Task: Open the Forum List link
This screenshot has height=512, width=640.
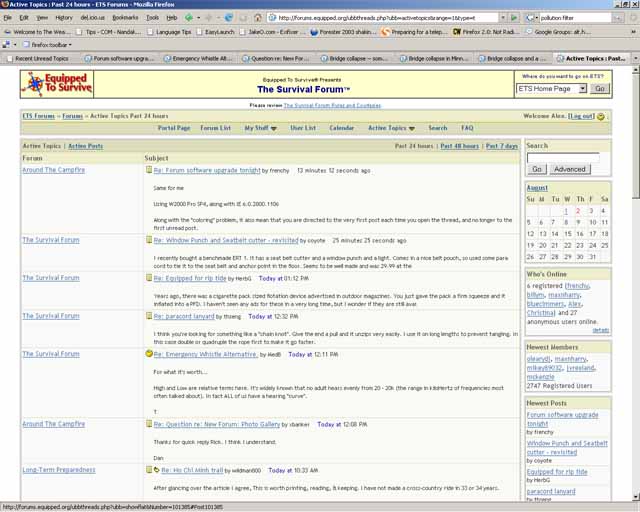Action: point(216,128)
